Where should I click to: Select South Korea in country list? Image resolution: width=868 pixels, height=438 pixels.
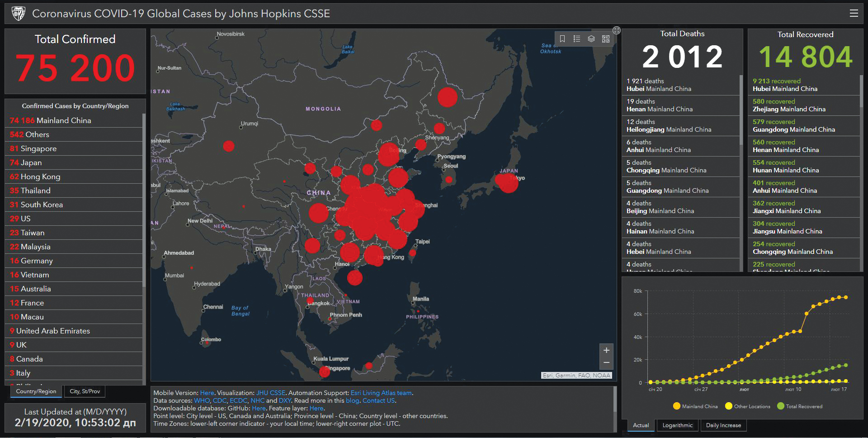coord(74,205)
